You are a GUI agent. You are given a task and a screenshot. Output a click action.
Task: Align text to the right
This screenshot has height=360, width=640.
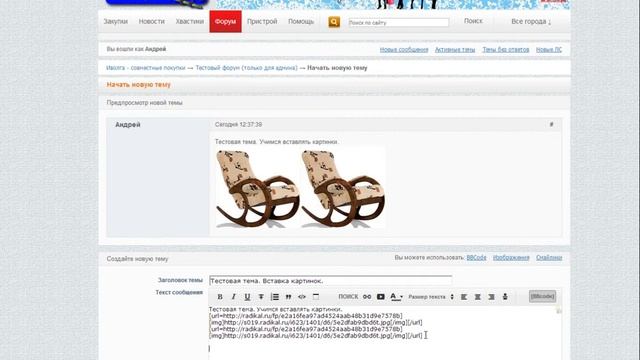[x=491, y=297]
